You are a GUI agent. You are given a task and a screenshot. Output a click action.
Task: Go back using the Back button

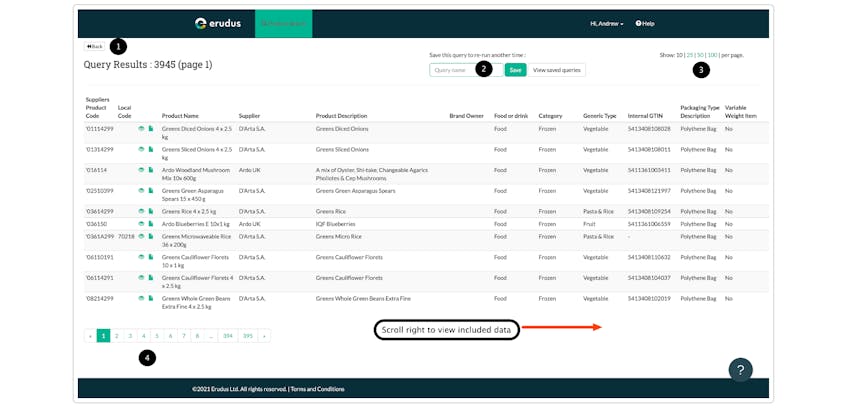tap(94, 47)
